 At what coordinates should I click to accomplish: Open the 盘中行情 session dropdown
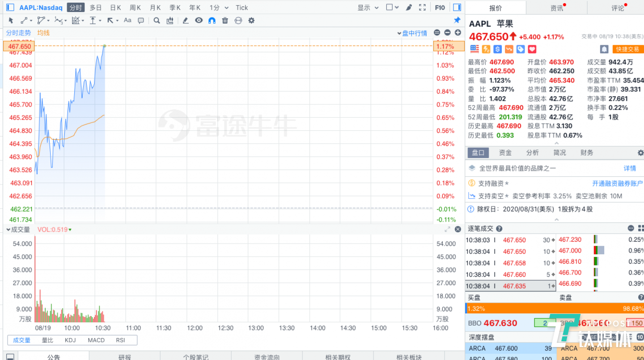click(412, 33)
